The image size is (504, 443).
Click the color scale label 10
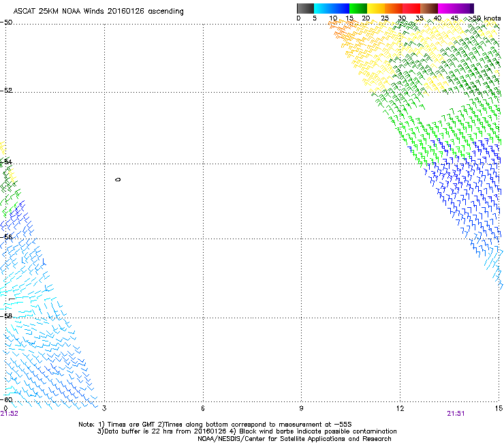333,18
